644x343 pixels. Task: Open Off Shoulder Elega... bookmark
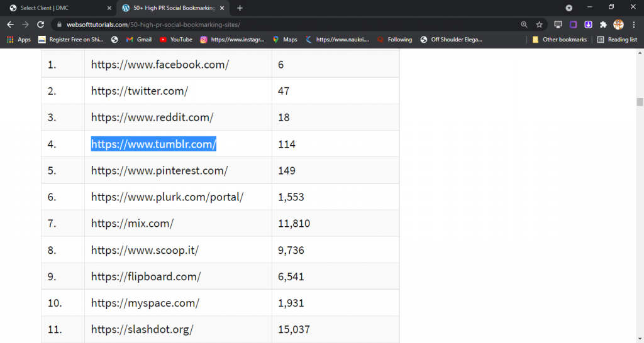tap(452, 40)
